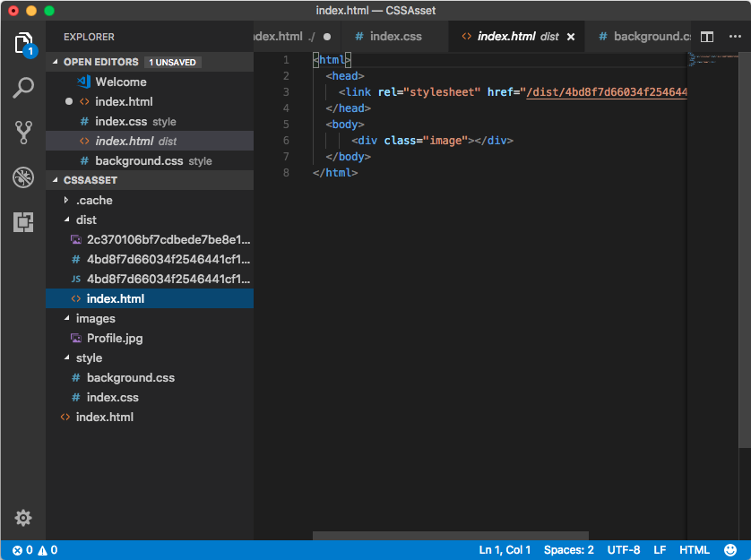Open Profile.jpg in images folder
The image size is (751, 560).
tap(150, 338)
